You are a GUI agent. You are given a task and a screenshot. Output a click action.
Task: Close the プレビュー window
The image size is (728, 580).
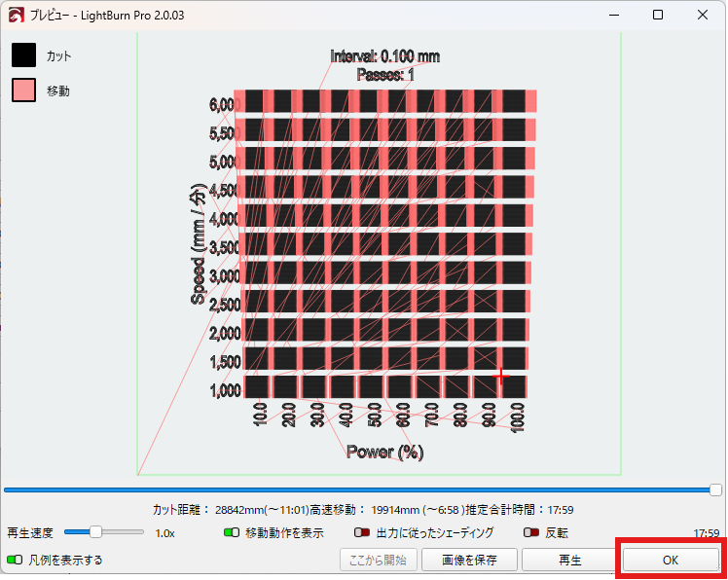click(x=703, y=16)
